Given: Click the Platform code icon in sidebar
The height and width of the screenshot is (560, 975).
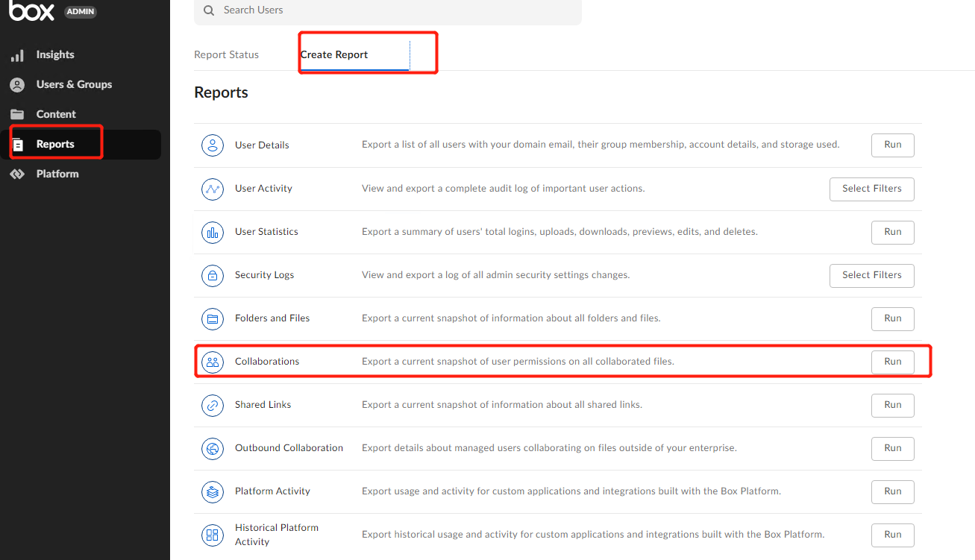Looking at the screenshot, I should (17, 174).
